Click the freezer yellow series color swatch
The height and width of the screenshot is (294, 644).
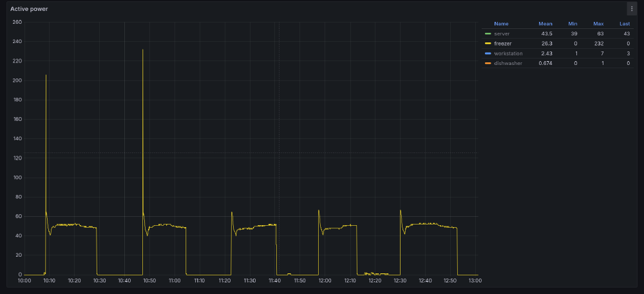(488, 43)
